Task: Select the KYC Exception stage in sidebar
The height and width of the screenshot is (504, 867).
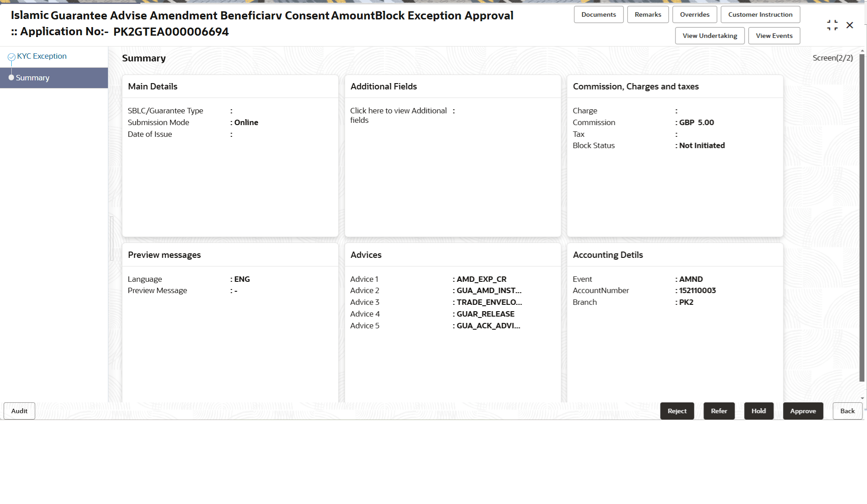Action: (x=42, y=56)
